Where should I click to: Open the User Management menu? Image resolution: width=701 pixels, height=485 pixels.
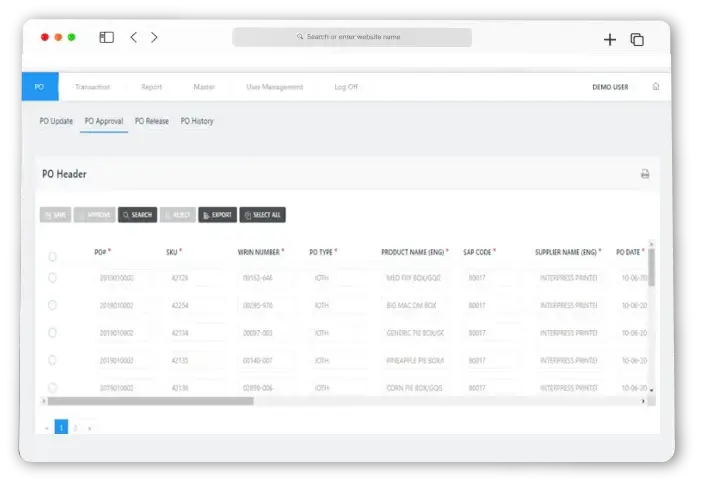point(274,87)
